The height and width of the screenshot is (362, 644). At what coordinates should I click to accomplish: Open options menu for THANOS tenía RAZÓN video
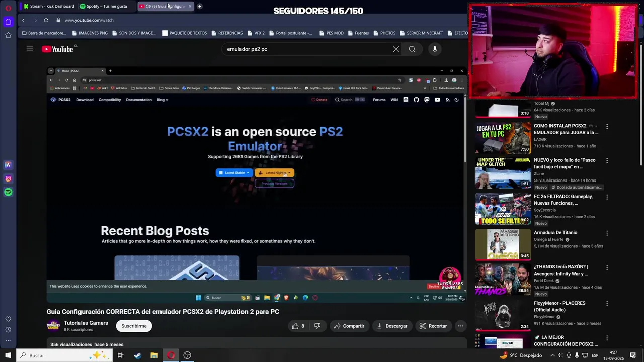[x=607, y=267]
